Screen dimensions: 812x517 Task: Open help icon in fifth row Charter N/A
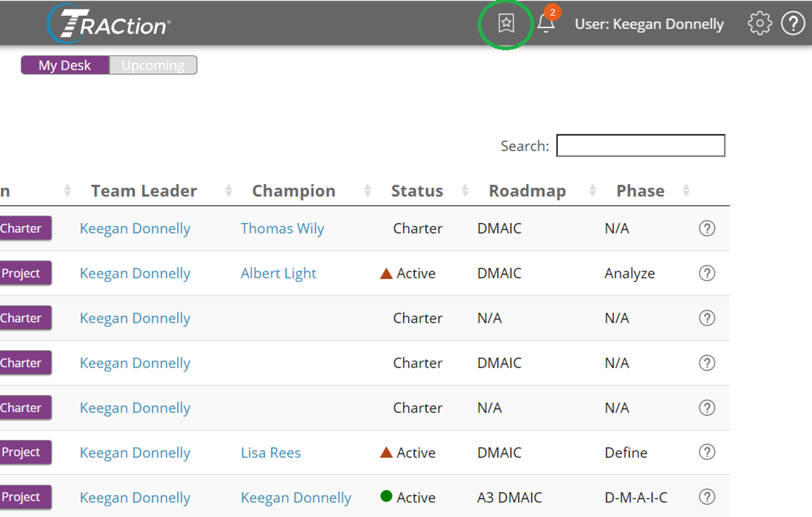point(707,408)
